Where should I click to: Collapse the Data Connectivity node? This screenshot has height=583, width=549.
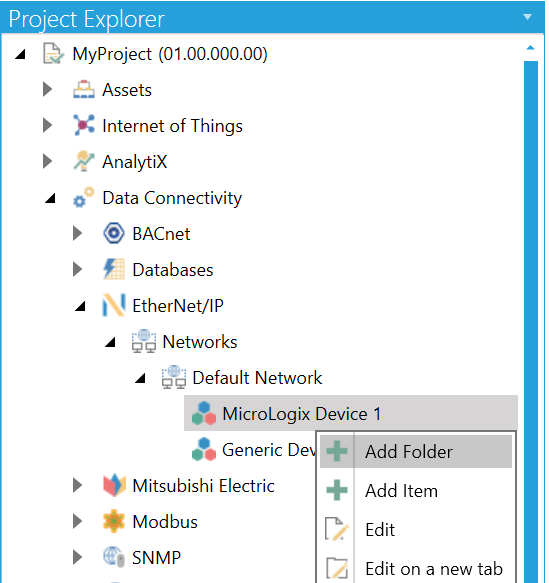tap(50, 198)
